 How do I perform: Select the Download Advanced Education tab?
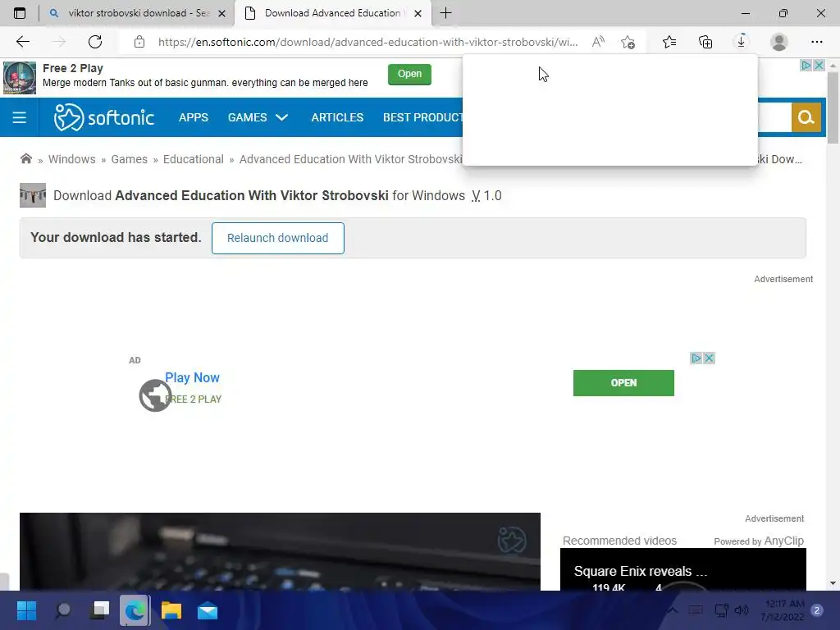[332, 13]
